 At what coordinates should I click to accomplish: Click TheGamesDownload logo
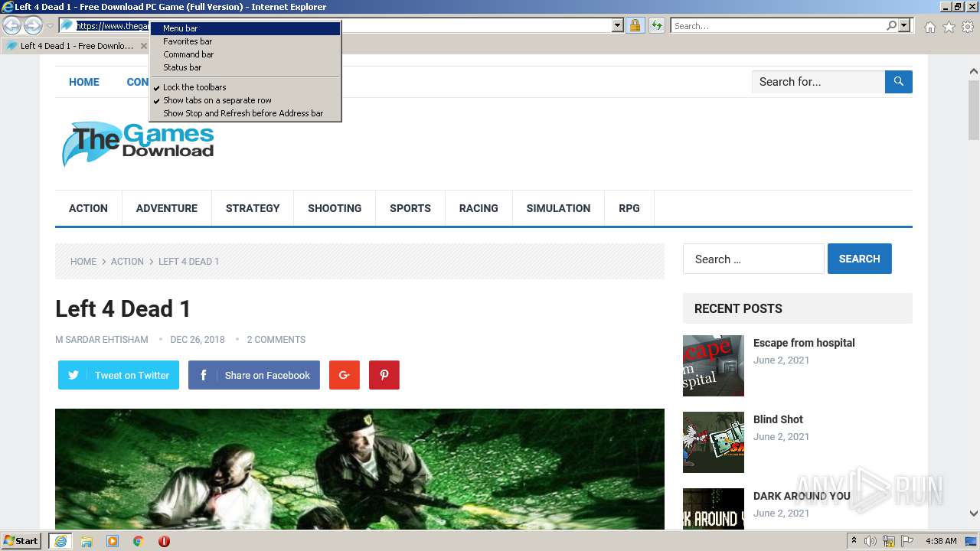138,143
